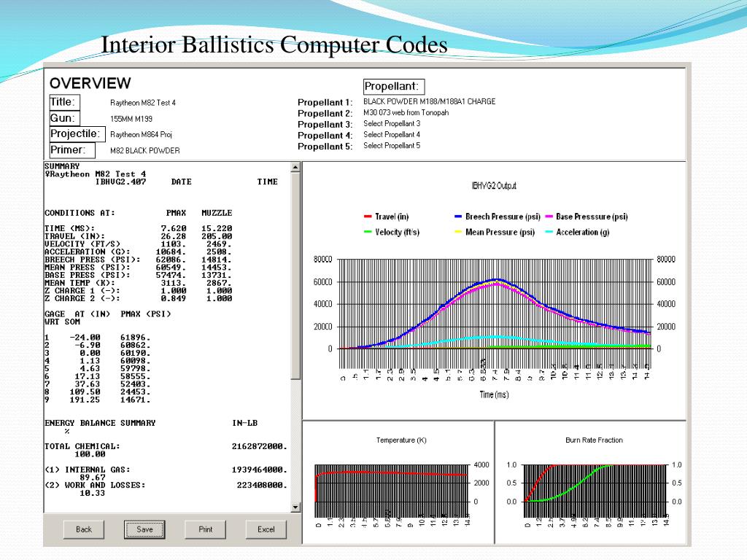Click the primer value 'M82 BLACK POWDER'
The width and height of the screenshot is (747, 560).
[145, 150]
